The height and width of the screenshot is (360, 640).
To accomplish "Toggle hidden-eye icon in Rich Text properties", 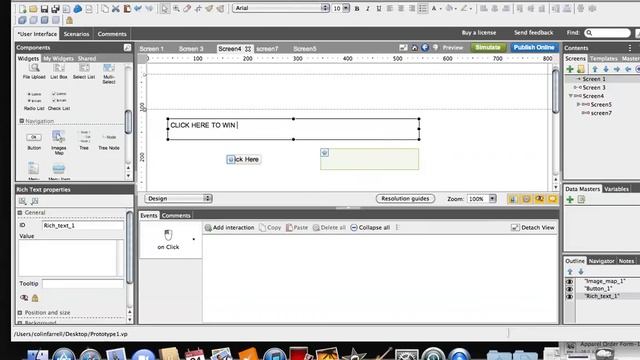I will pyautogui.click(x=24, y=298).
